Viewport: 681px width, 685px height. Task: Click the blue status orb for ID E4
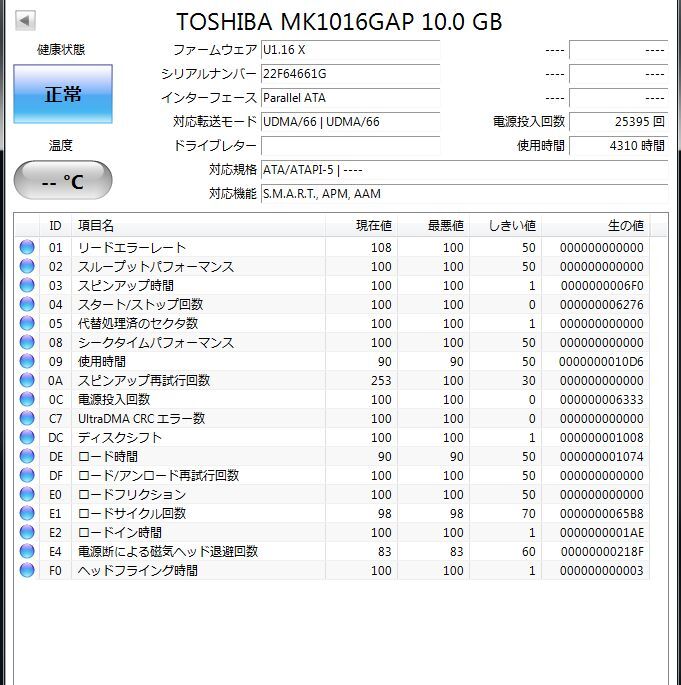point(27,551)
